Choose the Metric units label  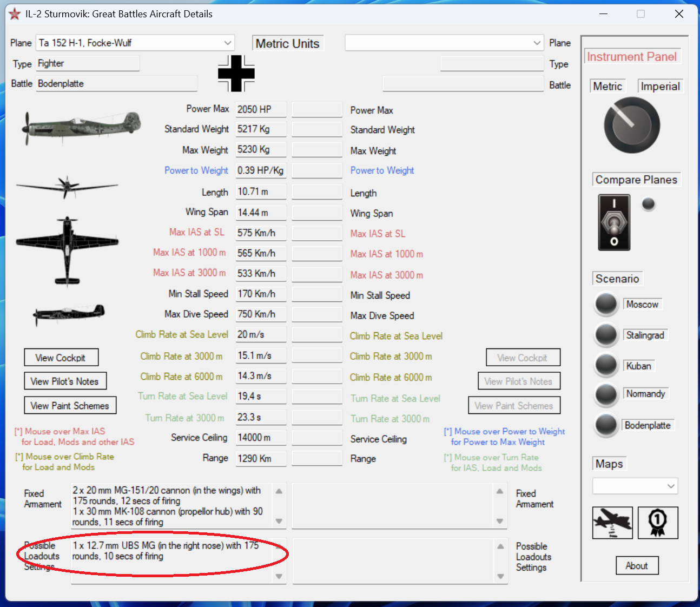607,87
